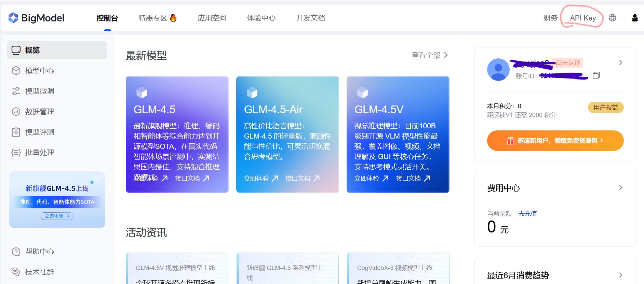This screenshot has height=284, width=644.
Task: Open the 开发文档 tab
Action: (310, 18)
